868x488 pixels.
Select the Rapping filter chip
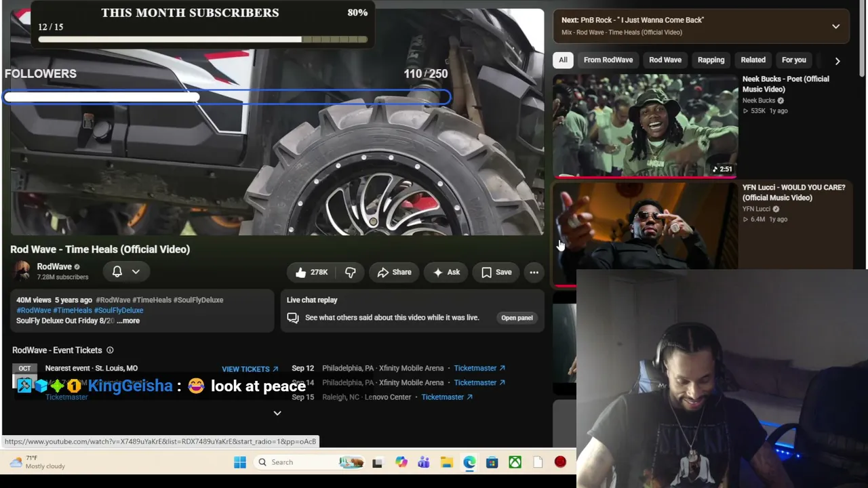click(711, 60)
